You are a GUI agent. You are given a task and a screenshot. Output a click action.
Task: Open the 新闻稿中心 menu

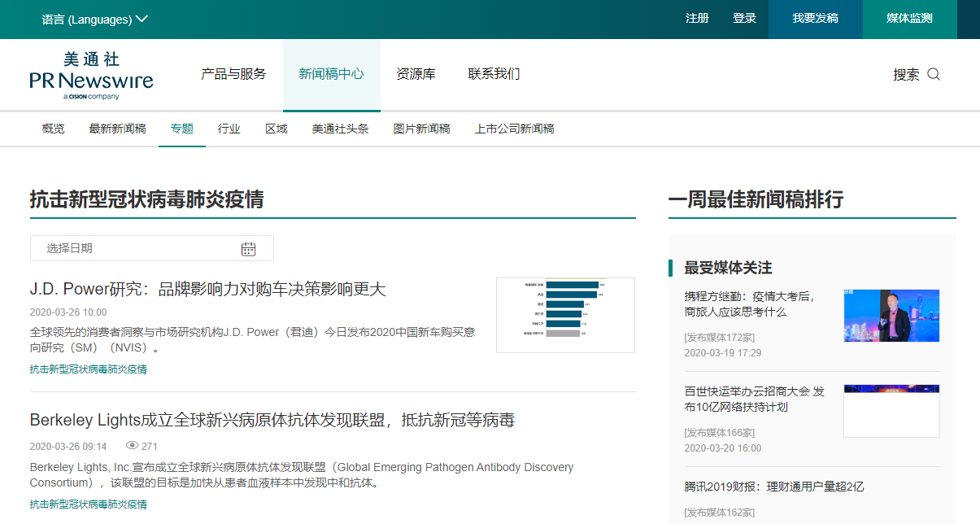tap(331, 74)
